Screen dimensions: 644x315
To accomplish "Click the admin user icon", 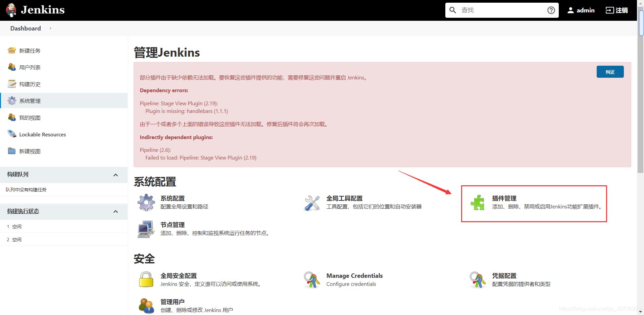I will pyautogui.click(x=571, y=10).
